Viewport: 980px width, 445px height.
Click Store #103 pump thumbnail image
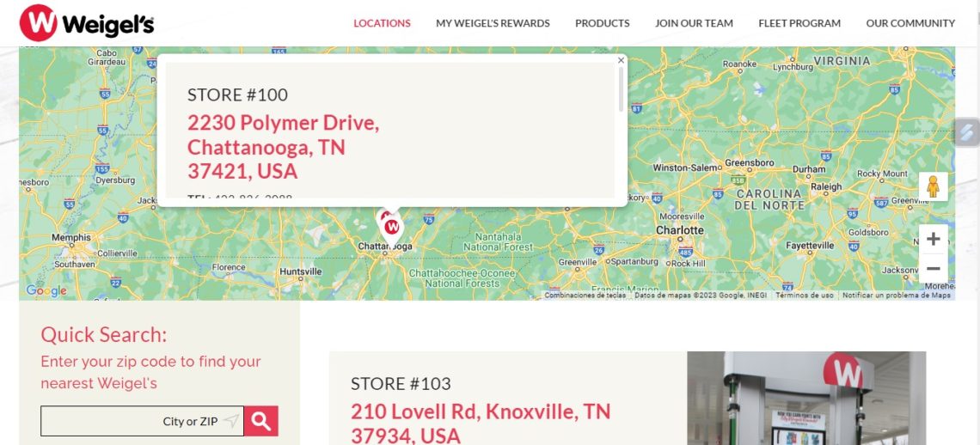[x=806, y=398]
